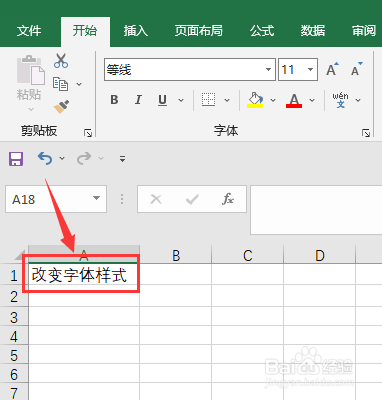
Task: Select row 2 header
Action: click(x=14, y=296)
